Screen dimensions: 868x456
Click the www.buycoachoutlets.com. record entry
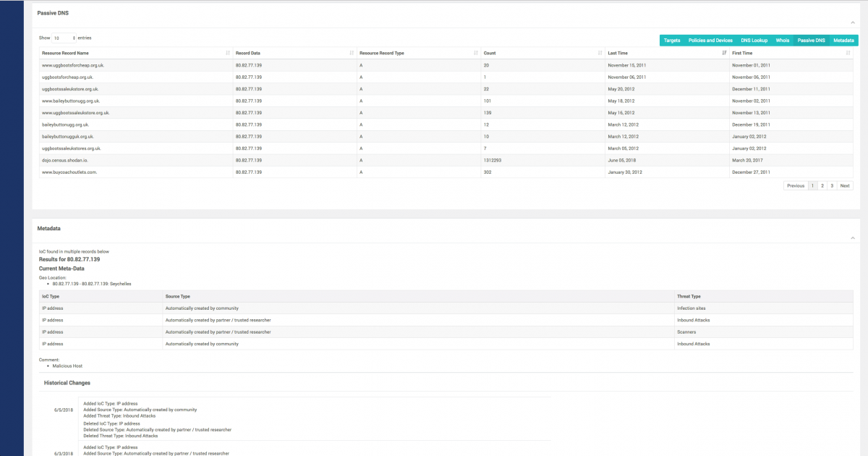(69, 172)
